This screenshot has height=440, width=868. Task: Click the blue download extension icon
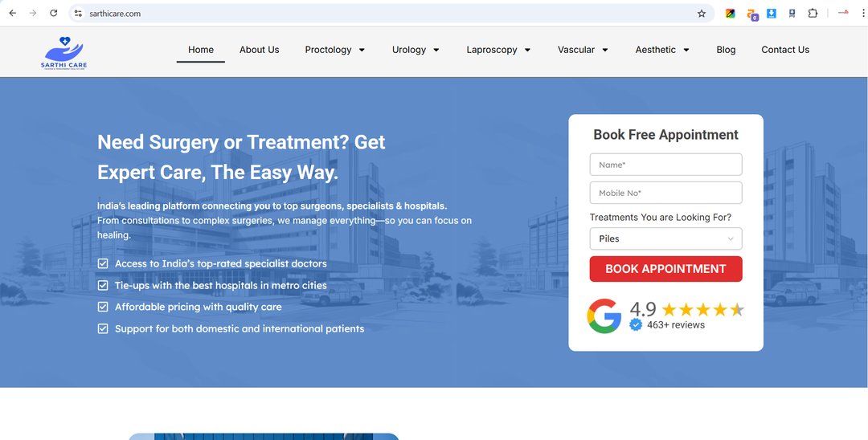[771, 14]
